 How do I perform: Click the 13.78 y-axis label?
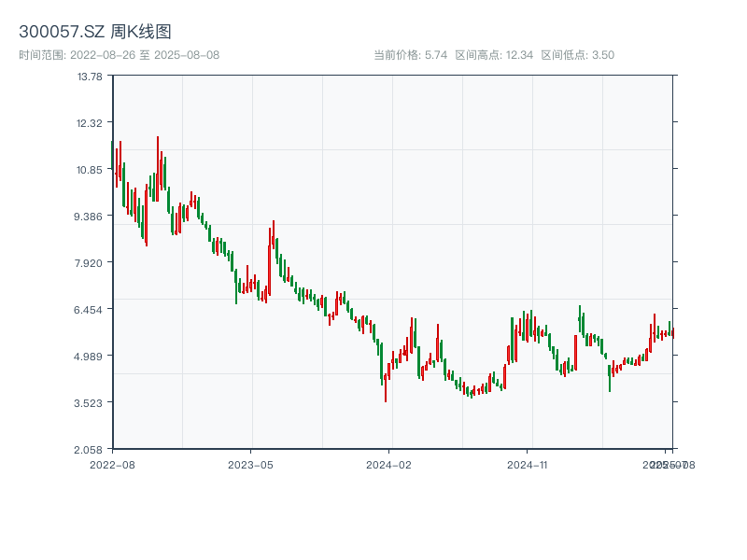point(90,77)
